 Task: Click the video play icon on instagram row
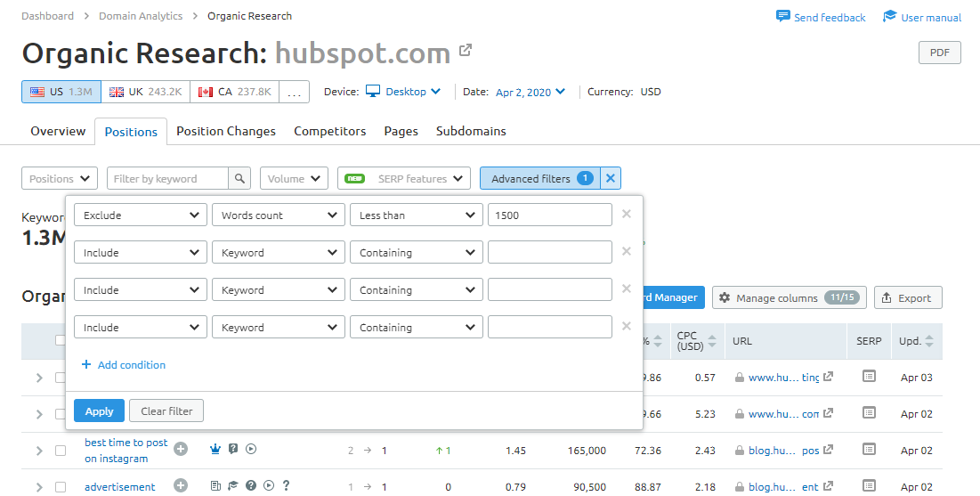pos(251,449)
